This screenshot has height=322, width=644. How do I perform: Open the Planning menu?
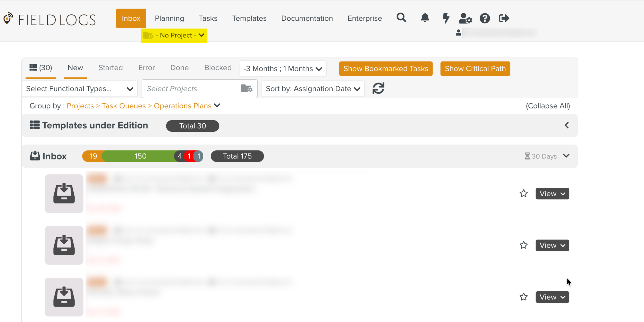click(169, 18)
